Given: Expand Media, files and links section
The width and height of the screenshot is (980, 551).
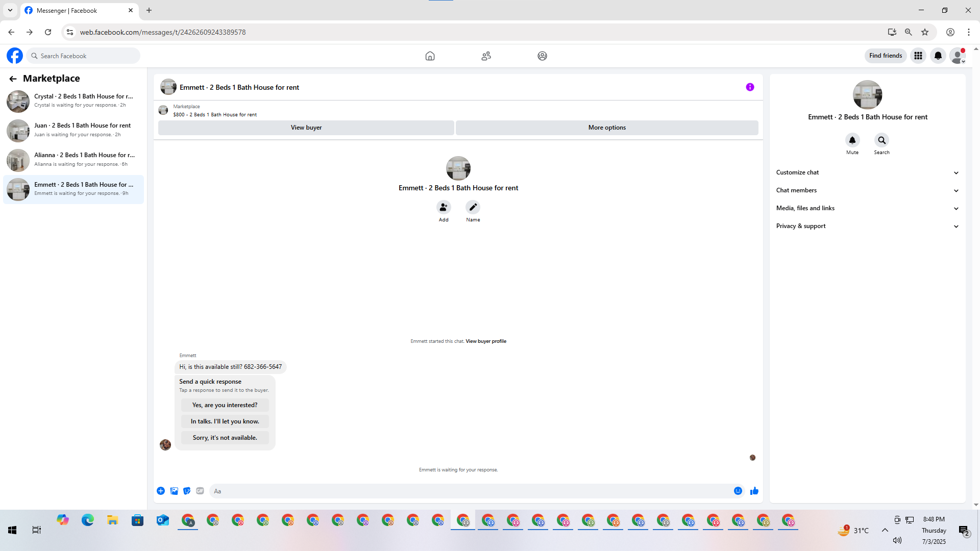Looking at the screenshot, I should coord(867,208).
